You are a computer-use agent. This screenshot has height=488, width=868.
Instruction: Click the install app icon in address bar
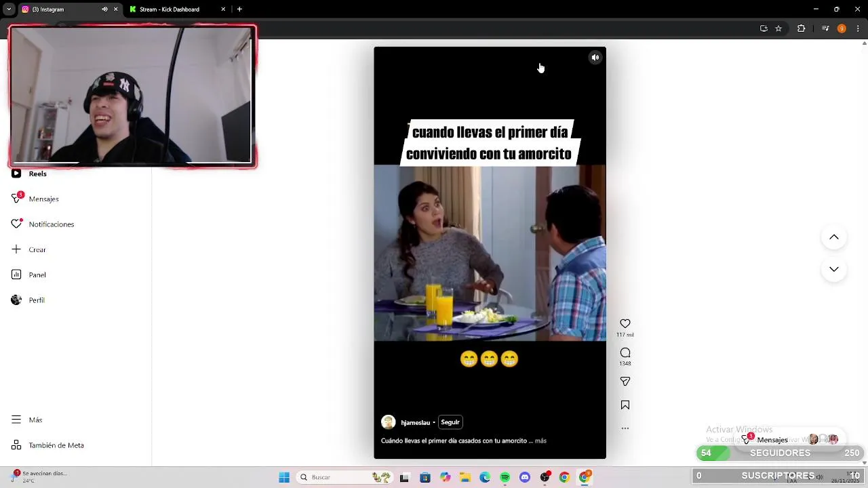[764, 28]
